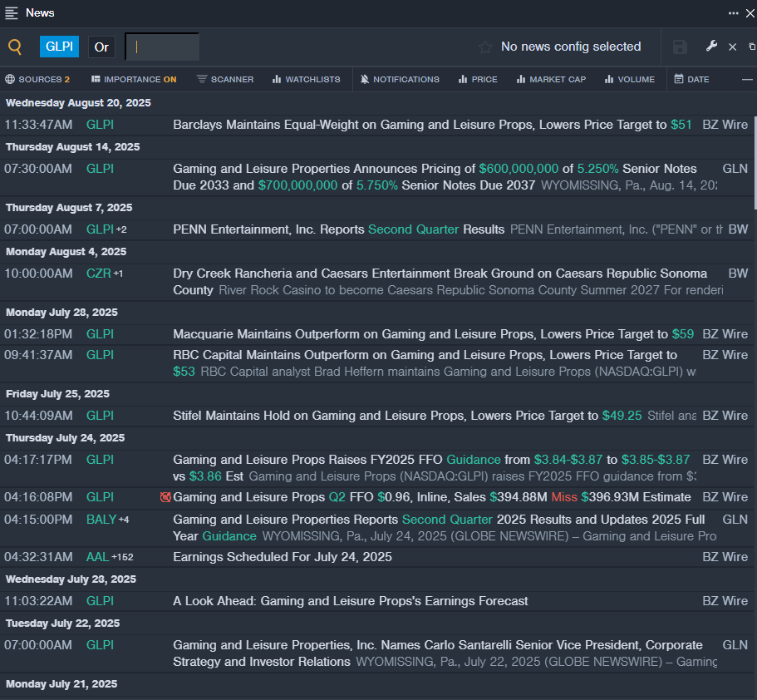Click GLPI ticker on the Look Ahead row
The image size is (757, 700).
pyautogui.click(x=100, y=601)
